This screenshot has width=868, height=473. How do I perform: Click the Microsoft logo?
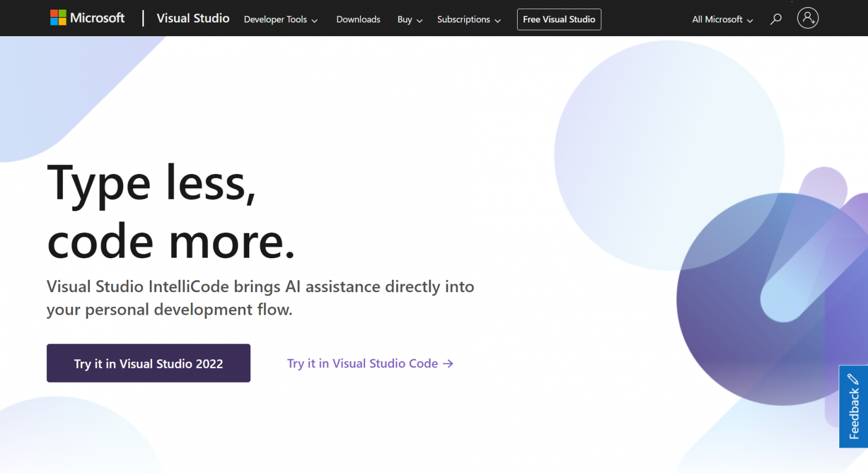tap(87, 18)
